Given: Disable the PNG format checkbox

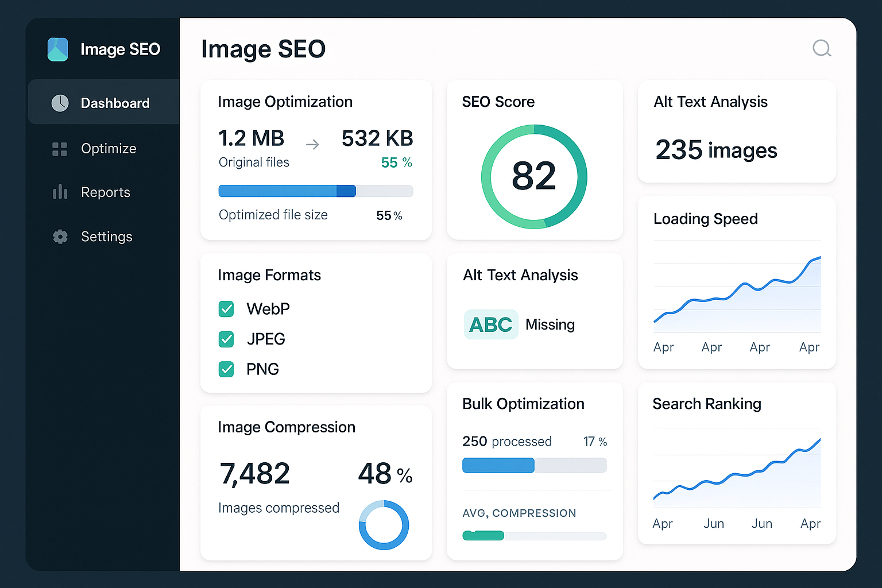Looking at the screenshot, I should tap(226, 369).
